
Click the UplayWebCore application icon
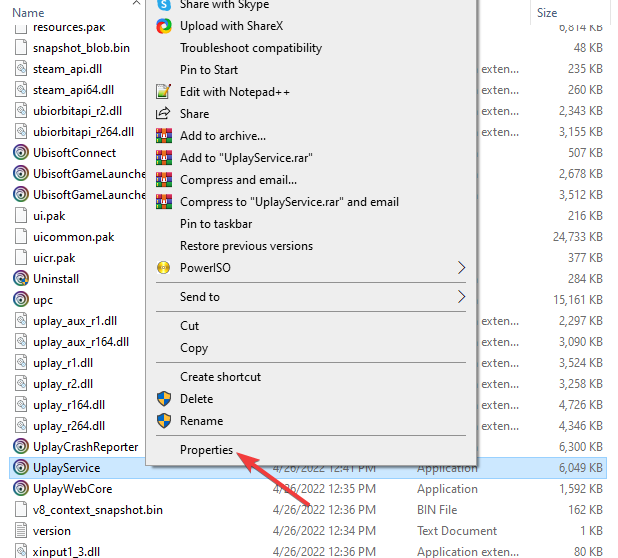[x=21, y=489]
